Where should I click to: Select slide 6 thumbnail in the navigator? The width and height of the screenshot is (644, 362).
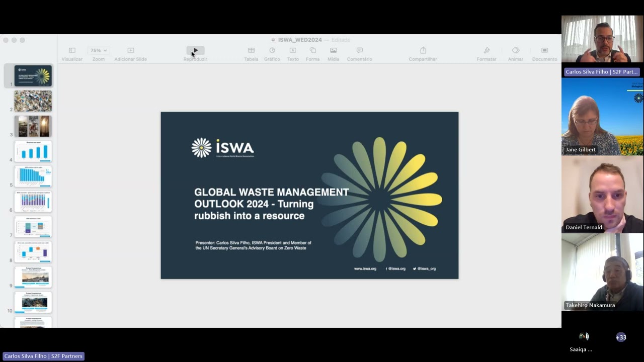pos(33,202)
